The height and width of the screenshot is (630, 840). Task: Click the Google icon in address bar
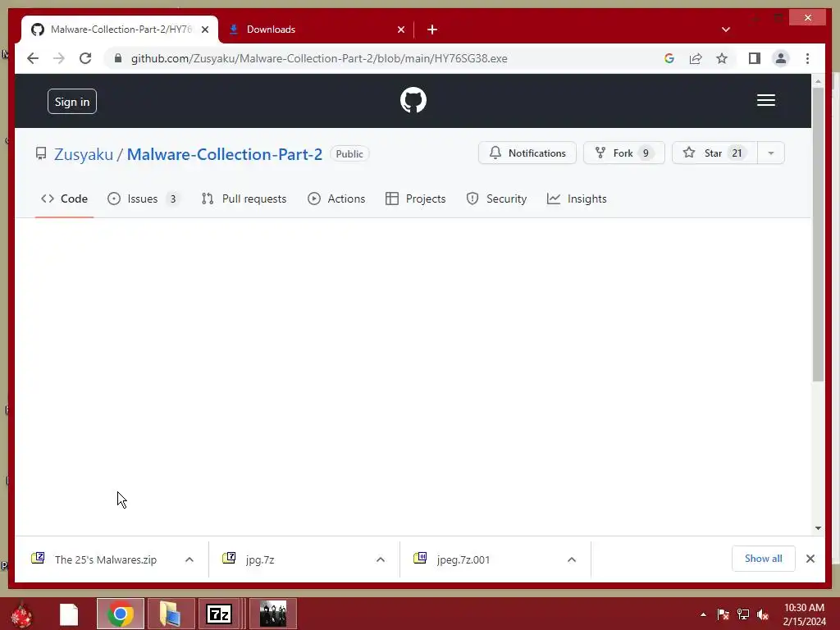(x=669, y=58)
